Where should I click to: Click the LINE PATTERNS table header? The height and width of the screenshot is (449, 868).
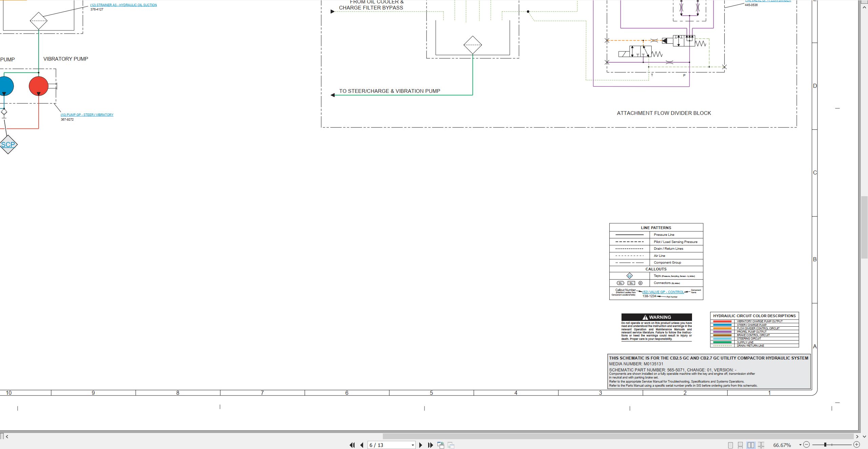pyautogui.click(x=656, y=228)
